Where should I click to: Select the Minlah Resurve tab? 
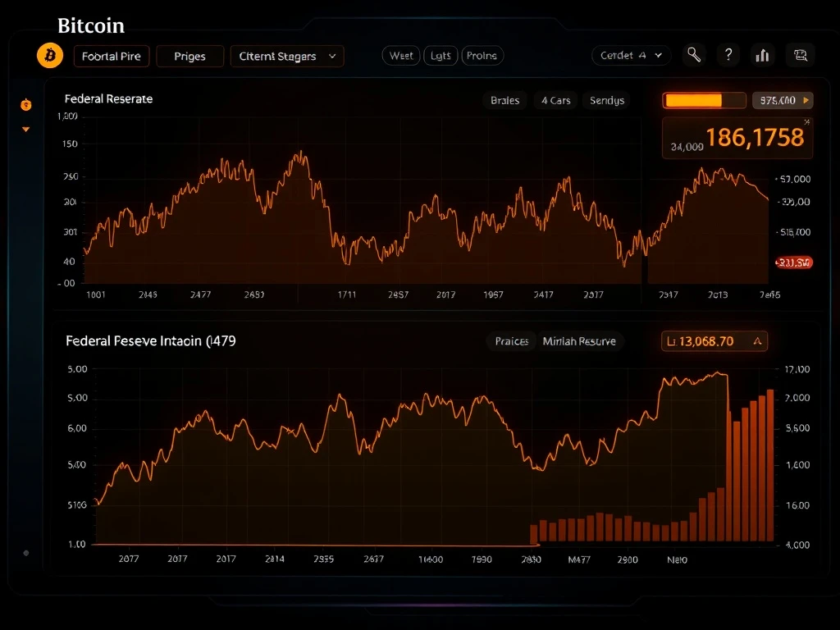click(579, 341)
